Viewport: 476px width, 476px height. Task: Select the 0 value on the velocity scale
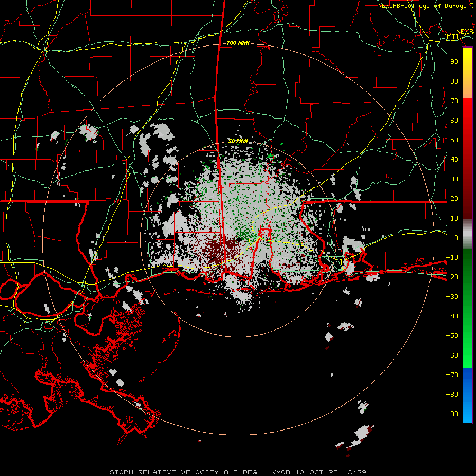point(456,237)
